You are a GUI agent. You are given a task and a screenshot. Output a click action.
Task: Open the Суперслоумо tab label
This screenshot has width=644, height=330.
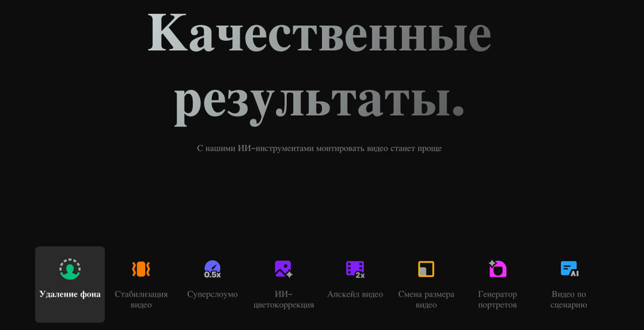click(x=213, y=294)
